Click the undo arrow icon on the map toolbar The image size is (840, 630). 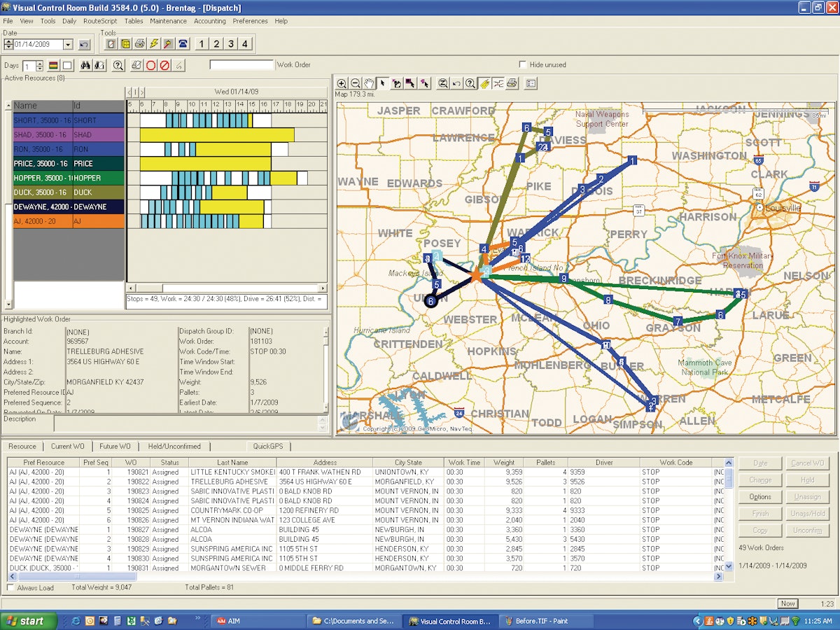(x=456, y=83)
